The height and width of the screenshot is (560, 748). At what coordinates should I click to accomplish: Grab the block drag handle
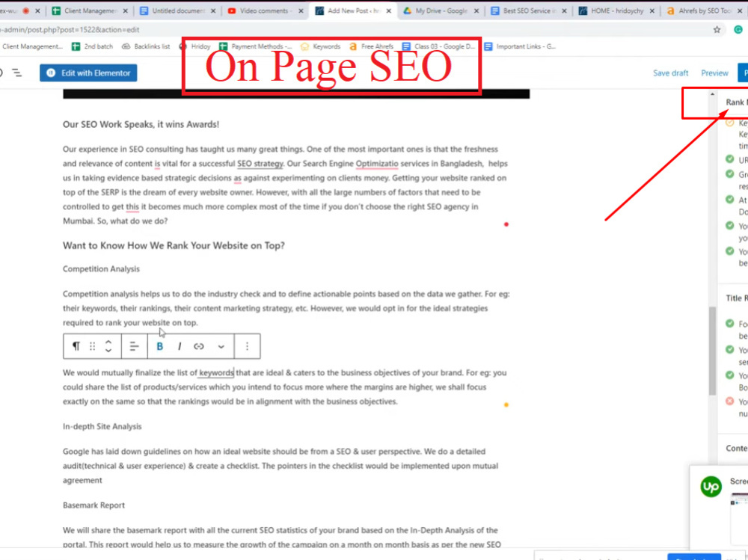click(93, 346)
